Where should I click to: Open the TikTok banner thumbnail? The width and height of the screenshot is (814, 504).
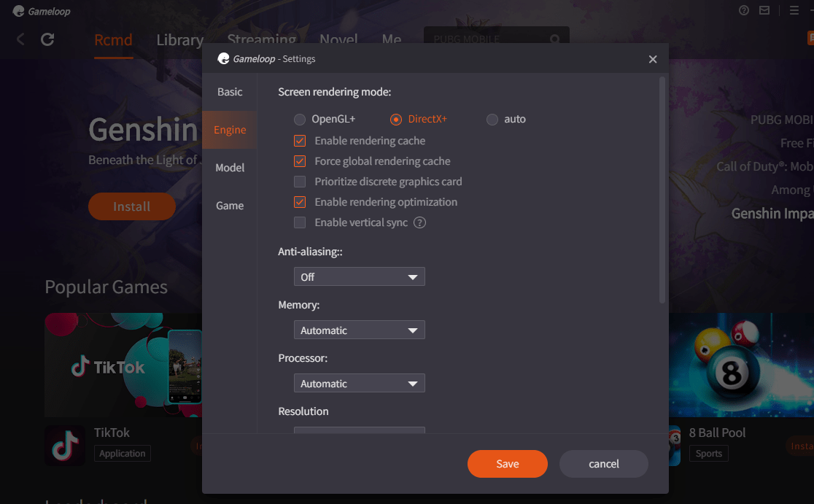(123, 365)
